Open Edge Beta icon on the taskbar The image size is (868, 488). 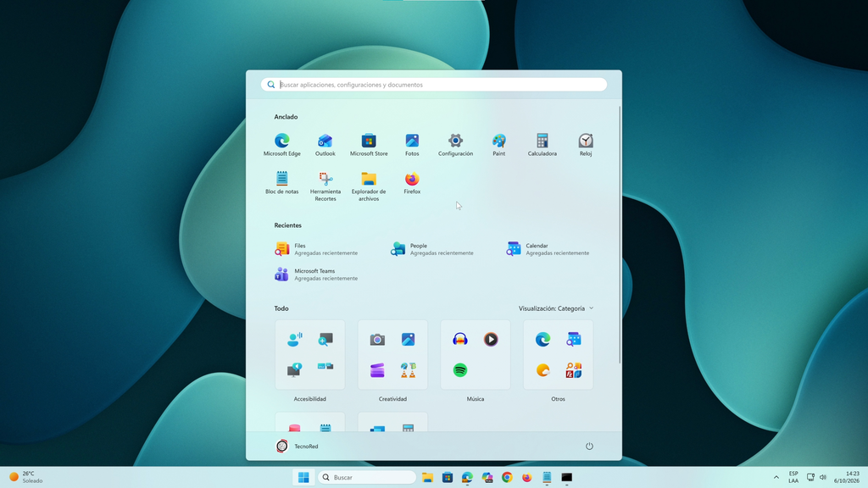(x=467, y=478)
